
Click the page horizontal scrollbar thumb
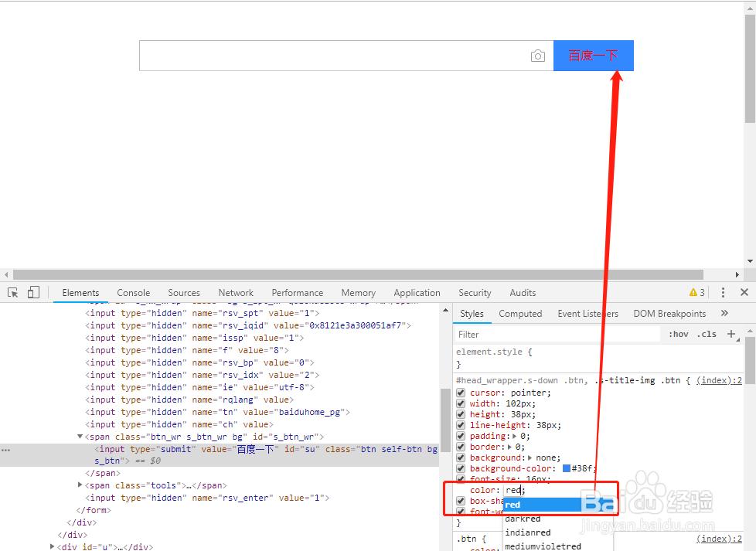point(358,275)
